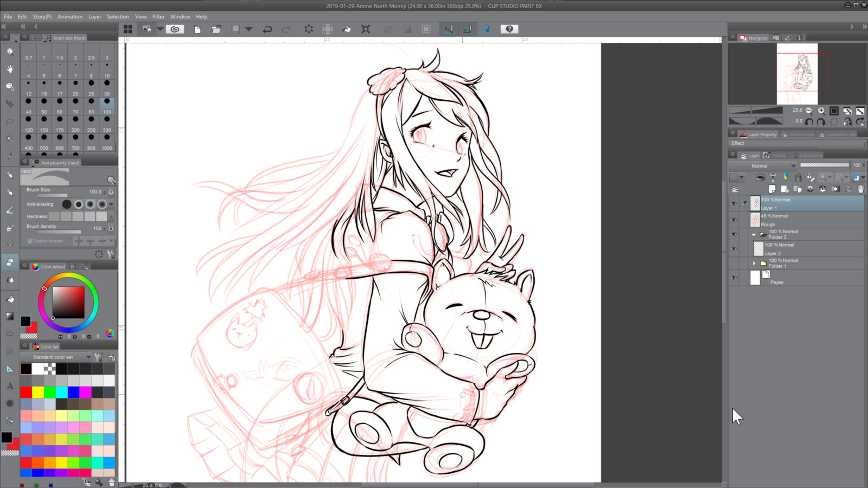The image size is (868, 488).
Task: Choose no anti-aliasing (solid circle)
Action: (67, 204)
